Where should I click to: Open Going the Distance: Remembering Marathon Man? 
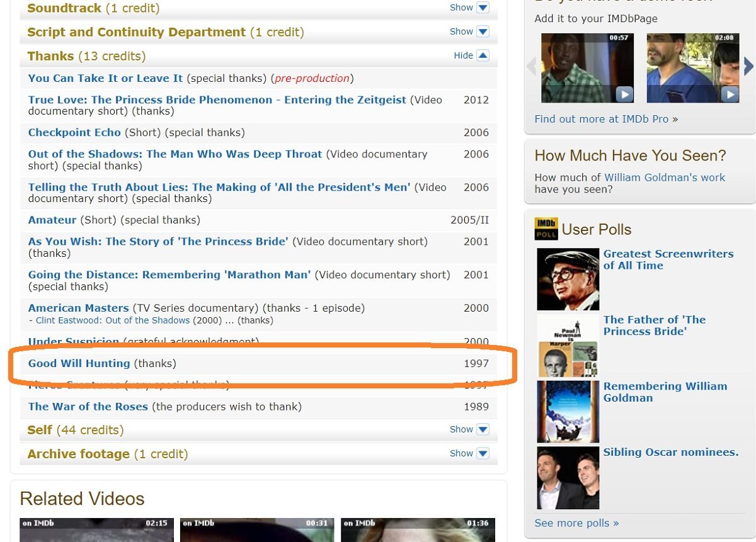[x=169, y=274]
